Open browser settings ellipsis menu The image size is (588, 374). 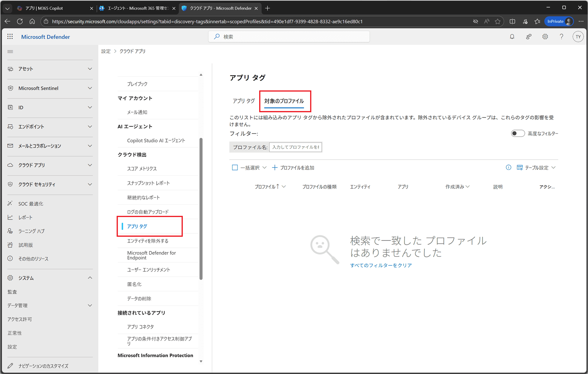(581, 22)
